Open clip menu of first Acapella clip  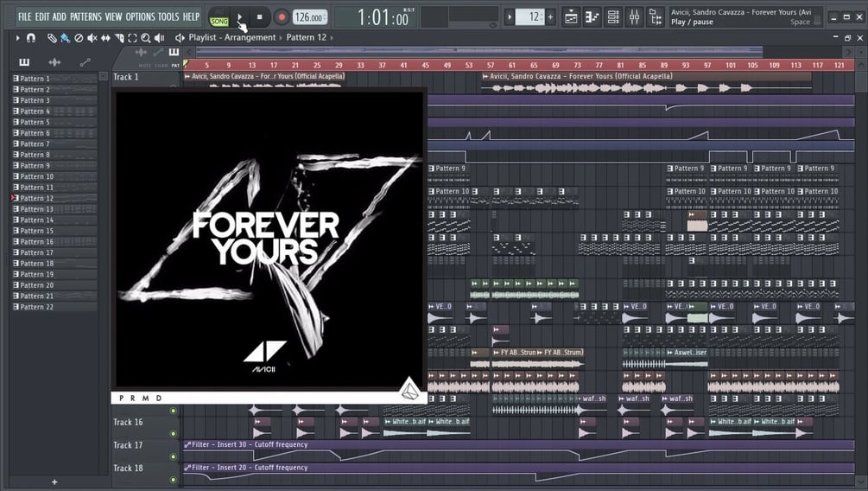pyautogui.click(x=187, y=76)
